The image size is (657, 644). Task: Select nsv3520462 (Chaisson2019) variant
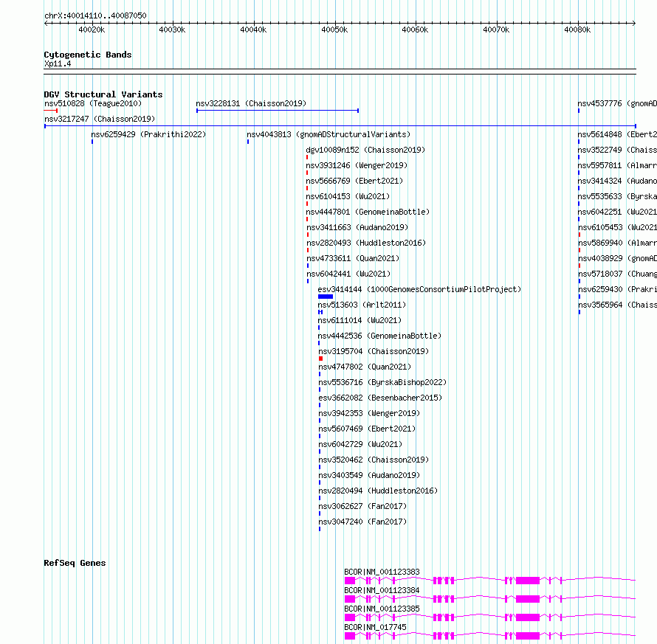(x=374, y=460)
